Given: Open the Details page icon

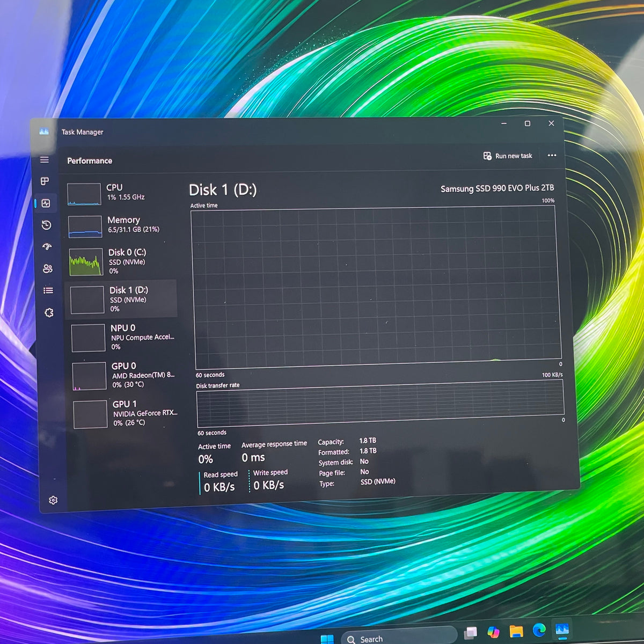Looking at the screenshot, I should point(48,290).
